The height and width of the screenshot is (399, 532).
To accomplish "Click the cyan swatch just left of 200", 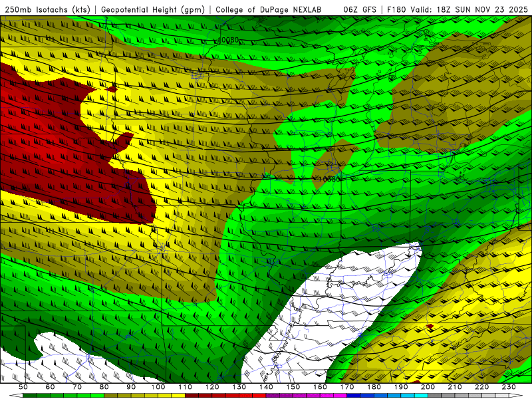I will pyautogui.click(x=421, y=396).
